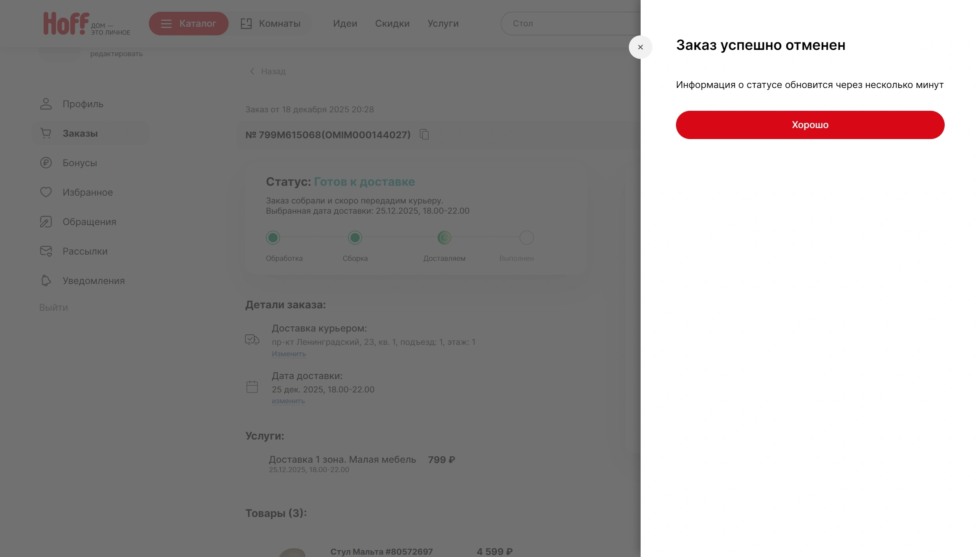The image size is (980, 557).
Task: Go back with the Назад chevron
Action: (252, 71)
